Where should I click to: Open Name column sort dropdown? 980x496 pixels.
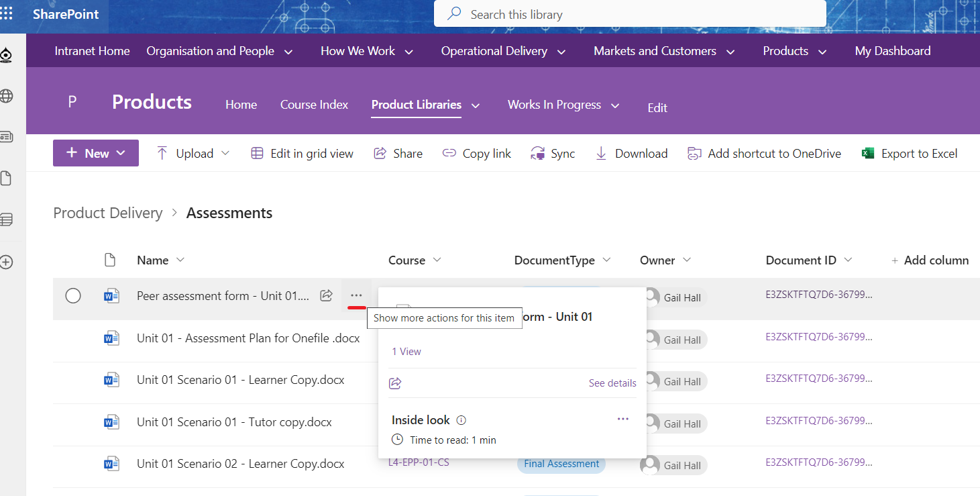click(x=180, y=260)
